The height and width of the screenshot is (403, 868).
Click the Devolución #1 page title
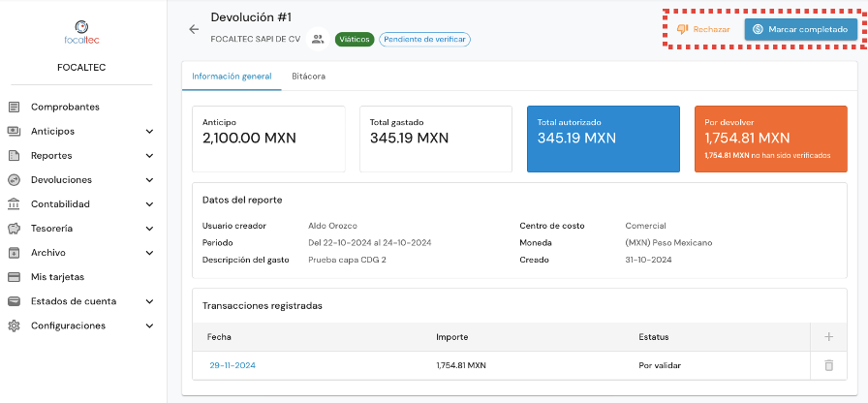[x=251, y=17]
